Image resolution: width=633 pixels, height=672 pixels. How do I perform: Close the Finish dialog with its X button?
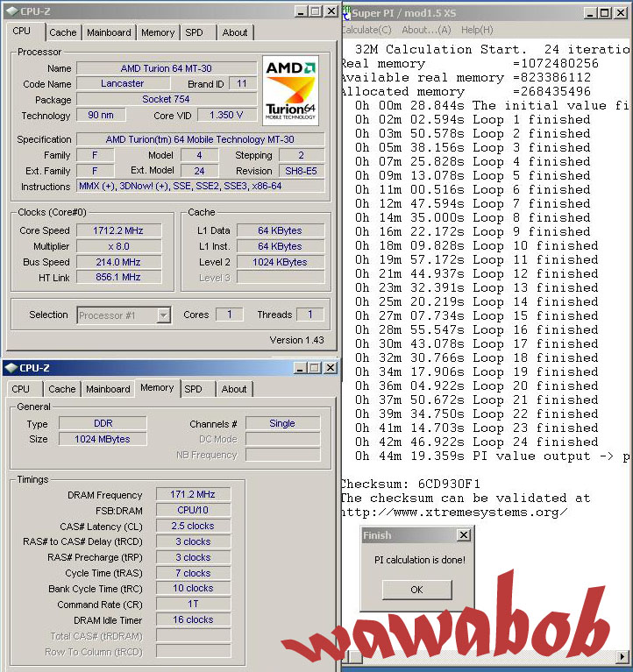[x=464, y=534]
